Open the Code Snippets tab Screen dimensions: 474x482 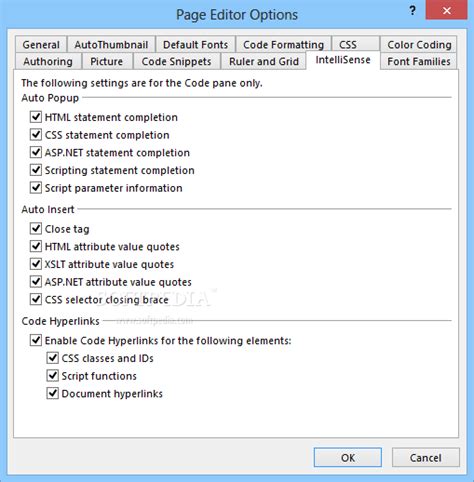pos(176,61)
